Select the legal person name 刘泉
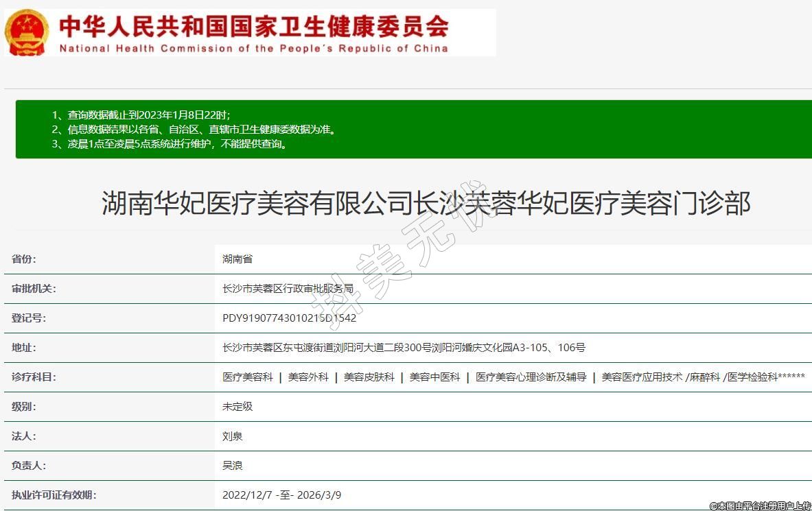Screen dimensions: 812x511 [233, 436]
